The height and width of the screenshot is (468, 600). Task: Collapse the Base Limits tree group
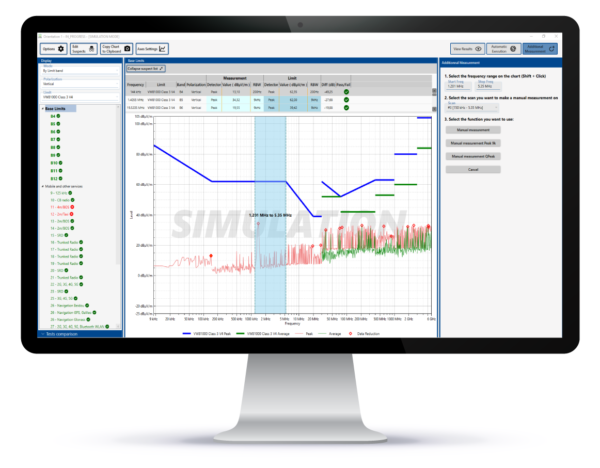(x=44, y=109)
